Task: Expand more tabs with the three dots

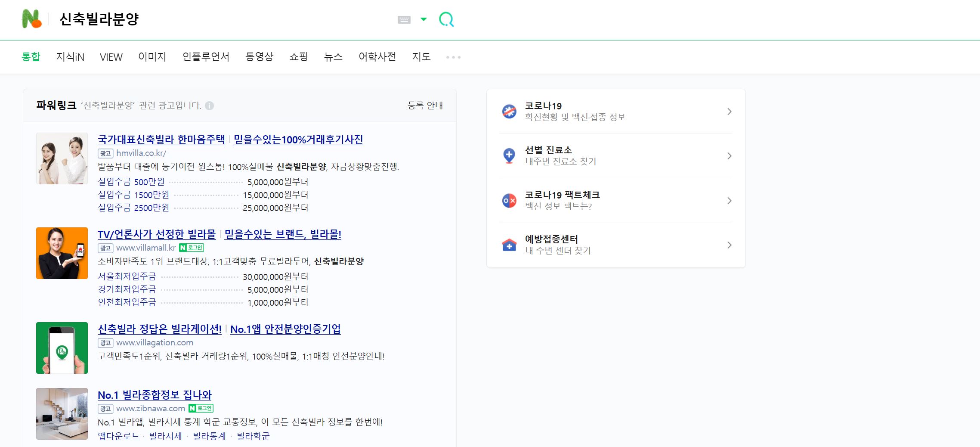Action: [453, 57]
